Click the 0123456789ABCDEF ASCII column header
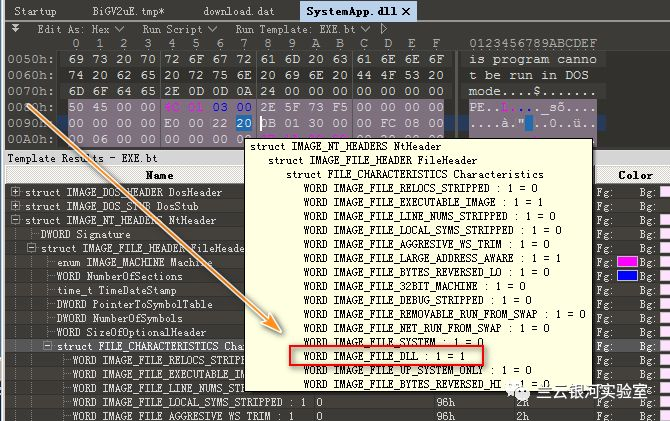 tap(533, 43)
